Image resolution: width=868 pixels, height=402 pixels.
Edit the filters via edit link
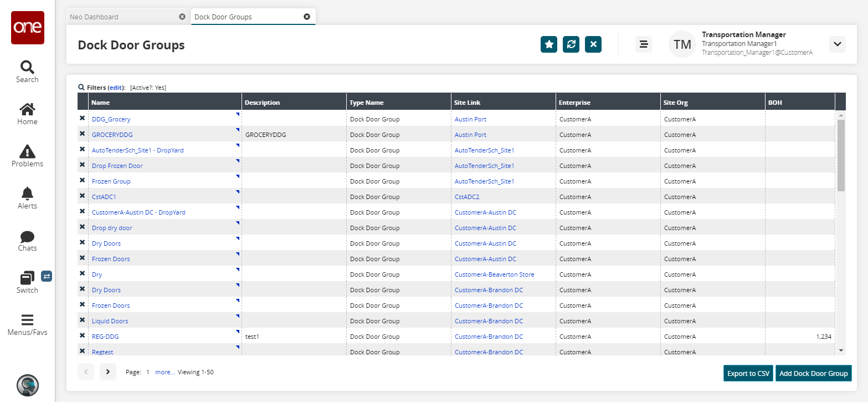point(116,88)
